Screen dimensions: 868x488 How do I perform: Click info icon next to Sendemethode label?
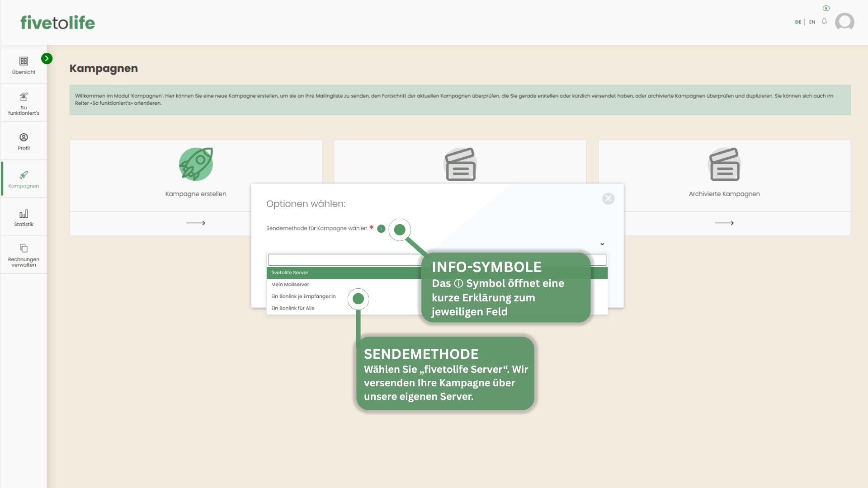coord(381,229)
